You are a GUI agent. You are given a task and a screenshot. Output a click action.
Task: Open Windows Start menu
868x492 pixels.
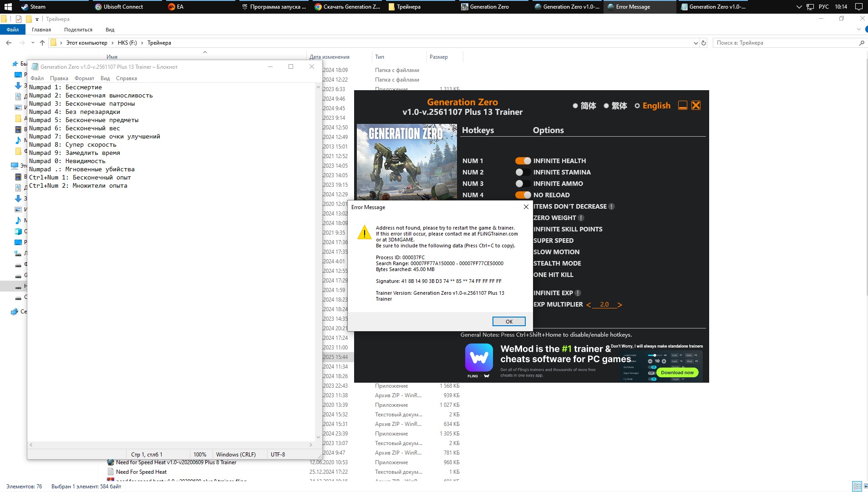tap(8, 7)
